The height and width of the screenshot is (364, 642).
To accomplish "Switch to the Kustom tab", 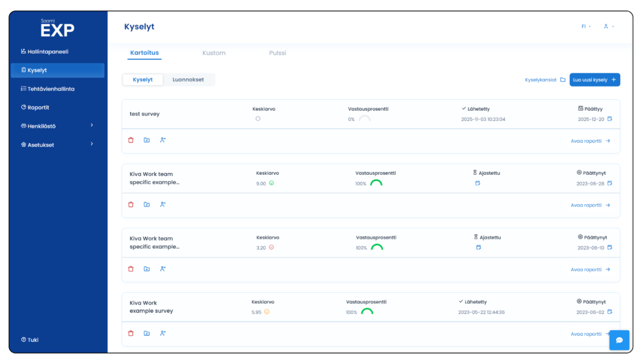I will point(214,53).
